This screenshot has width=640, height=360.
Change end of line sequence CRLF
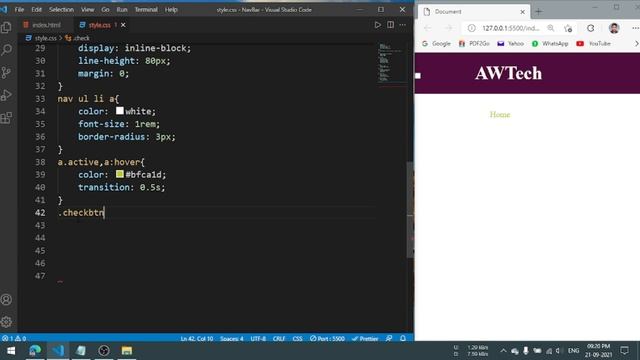click(x=279, y=338)
